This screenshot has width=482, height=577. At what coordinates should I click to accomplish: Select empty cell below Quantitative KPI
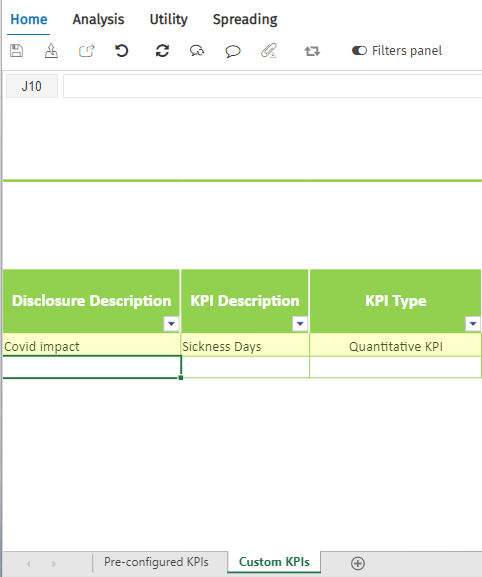tap(396, 367)
